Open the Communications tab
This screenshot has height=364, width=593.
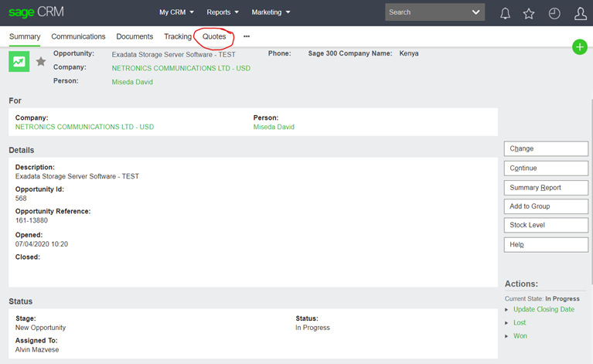[78, 36]
